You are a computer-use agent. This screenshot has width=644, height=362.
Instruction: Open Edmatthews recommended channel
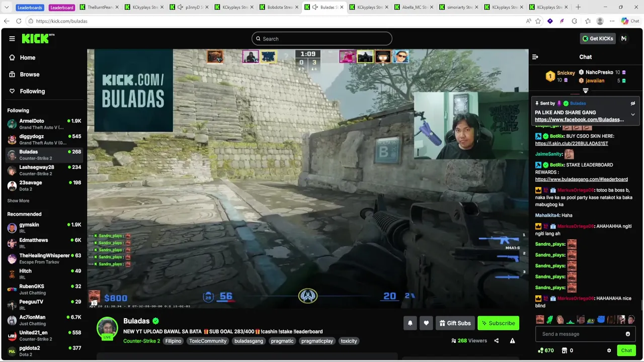click(44, 243)
